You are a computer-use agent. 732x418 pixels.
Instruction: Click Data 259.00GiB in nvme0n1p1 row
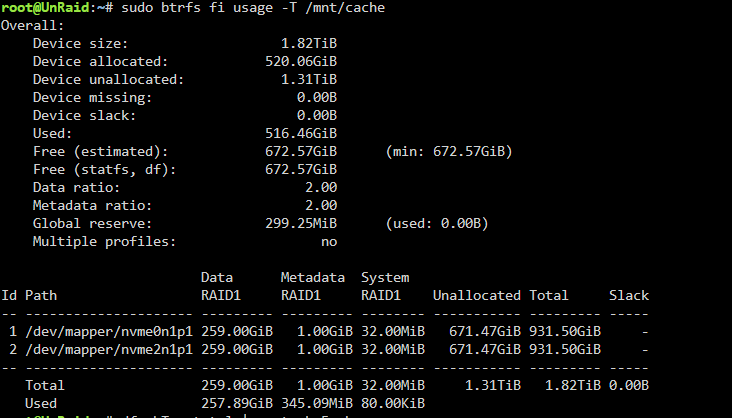[x=237, y=332]
